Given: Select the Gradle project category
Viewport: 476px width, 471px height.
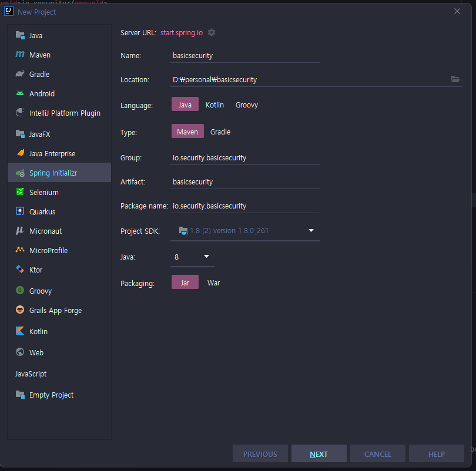Looking at the screenshot, I should tap(59, 75).
